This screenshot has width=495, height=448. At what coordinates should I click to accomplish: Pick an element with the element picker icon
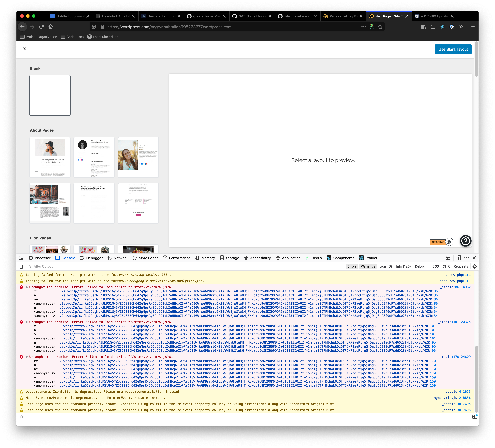tap(21, 258)
